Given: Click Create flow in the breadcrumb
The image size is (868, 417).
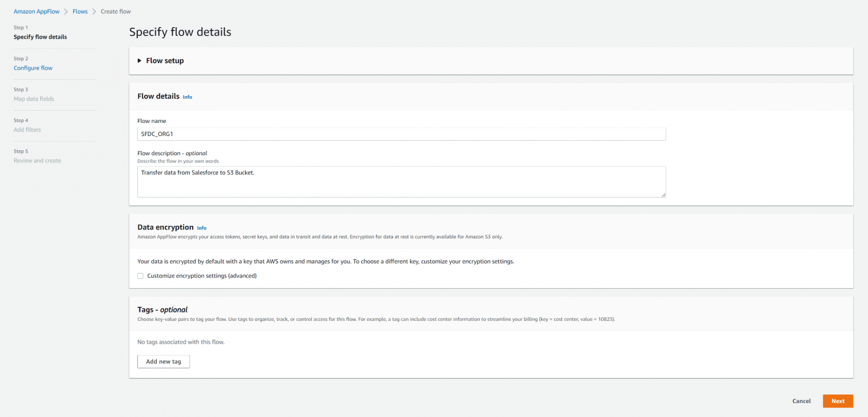Looking at the screenshot, I should pos(116,11).
